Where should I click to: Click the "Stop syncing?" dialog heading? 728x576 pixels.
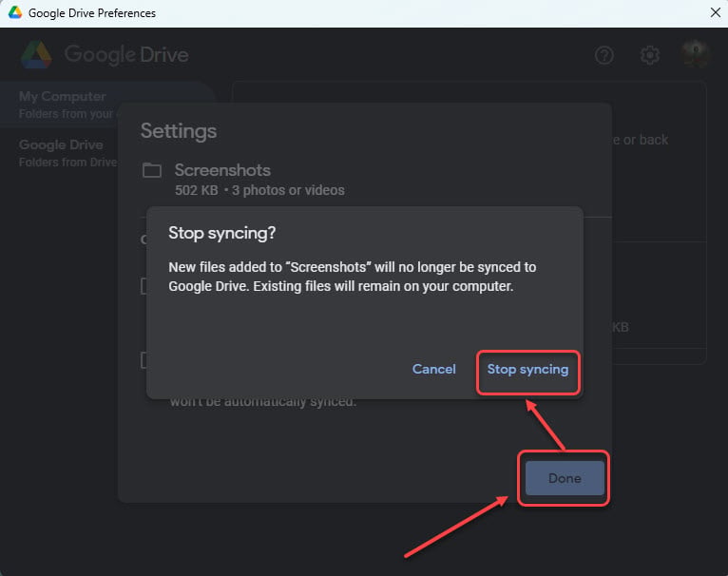[222, 233]
